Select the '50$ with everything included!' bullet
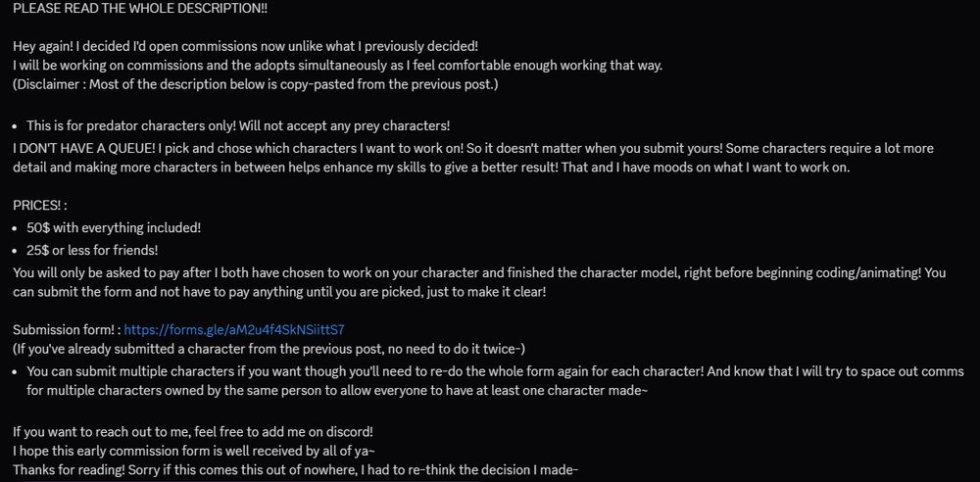The image size is (980, 482). coord(114,228)
